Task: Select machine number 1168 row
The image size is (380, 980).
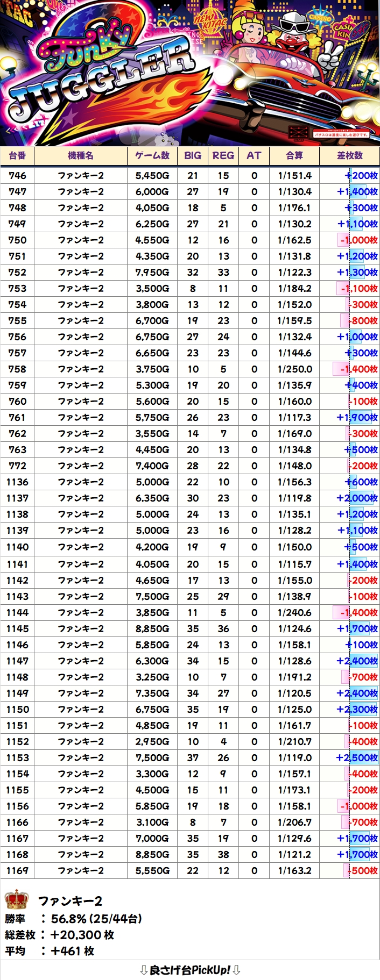Action: pyautogui.click(x=17, y=854)
